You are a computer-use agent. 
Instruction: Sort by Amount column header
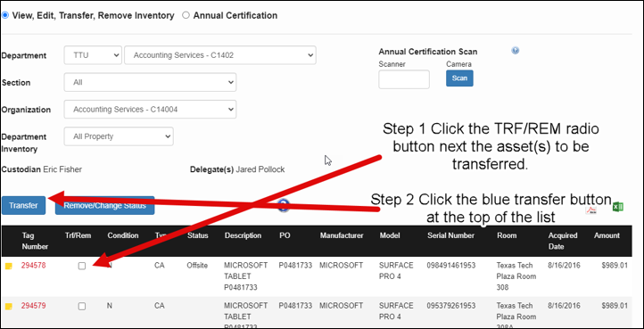[x=607, y=235]
